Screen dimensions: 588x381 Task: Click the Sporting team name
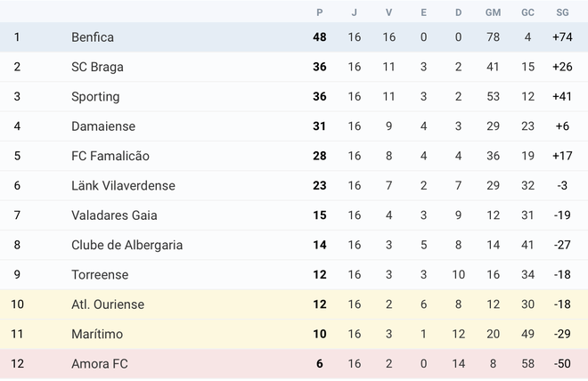[x=95, y=96]
